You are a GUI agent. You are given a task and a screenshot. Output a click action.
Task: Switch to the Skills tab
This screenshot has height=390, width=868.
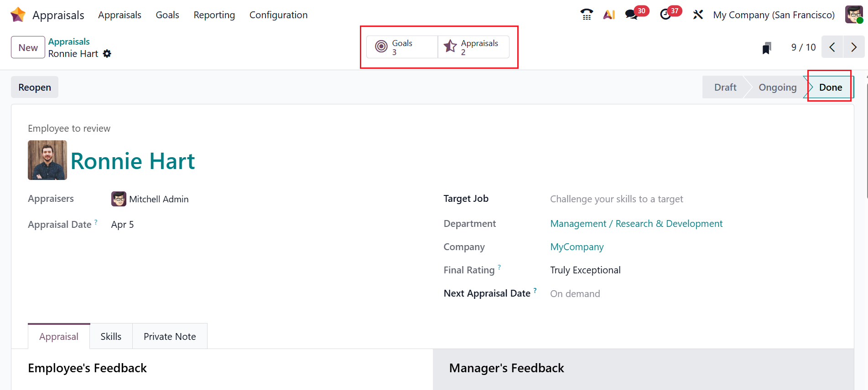tap(111, 337)
